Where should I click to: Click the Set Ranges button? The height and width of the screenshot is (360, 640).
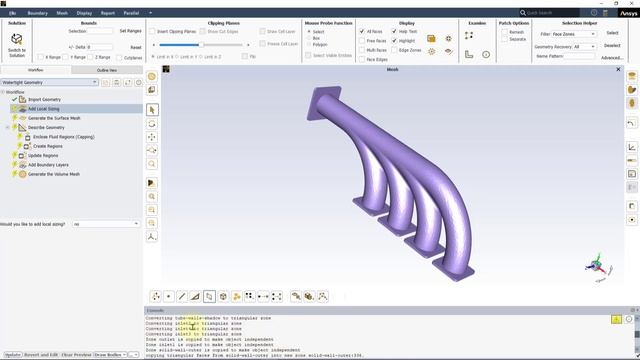point(130,31)
